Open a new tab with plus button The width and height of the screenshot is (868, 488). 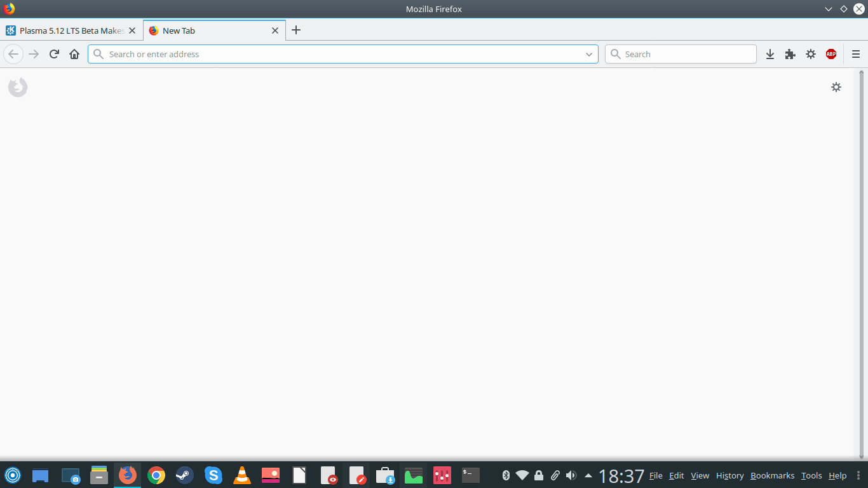pyautogui.click(x=296, y=30)
